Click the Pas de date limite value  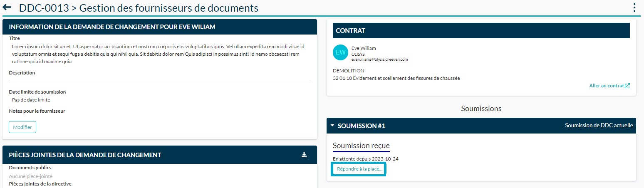point(31,100)
